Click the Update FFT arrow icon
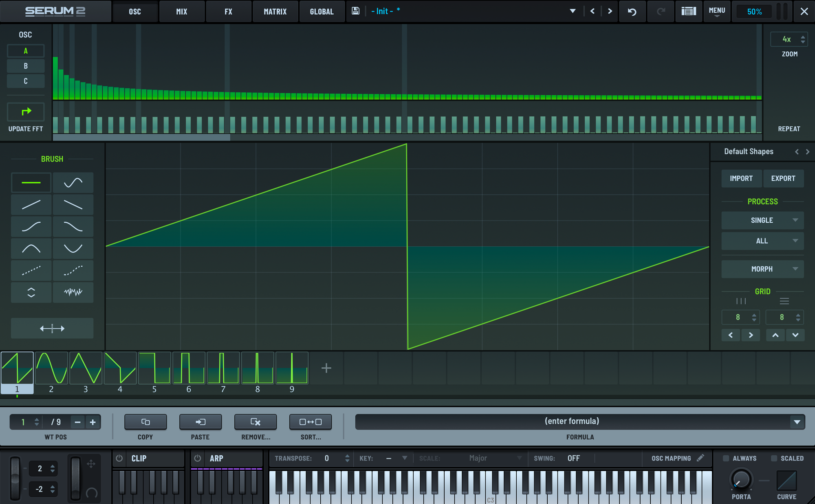The width and height of the screenshot is (815, 504). [x=26, y=112]
